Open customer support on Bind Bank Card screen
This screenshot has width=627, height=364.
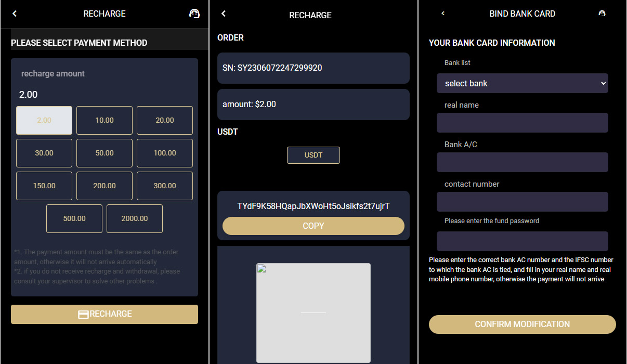(x=602, y=14)
